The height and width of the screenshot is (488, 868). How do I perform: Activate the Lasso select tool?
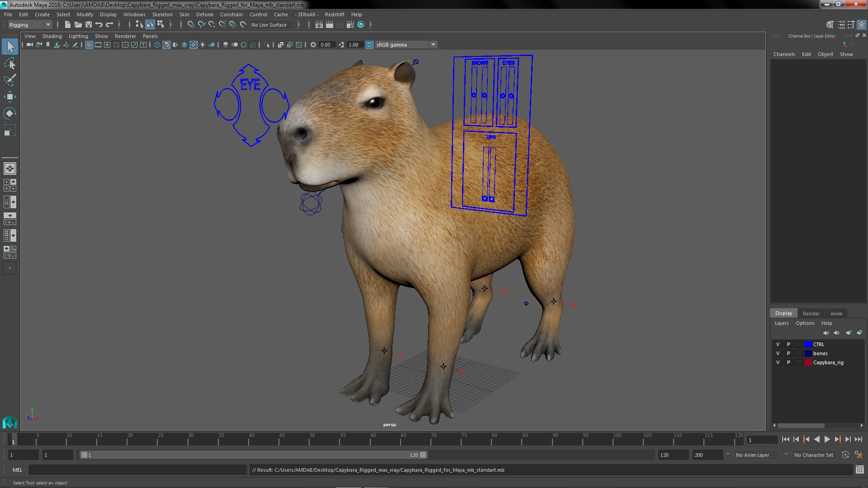click(10, 63)
